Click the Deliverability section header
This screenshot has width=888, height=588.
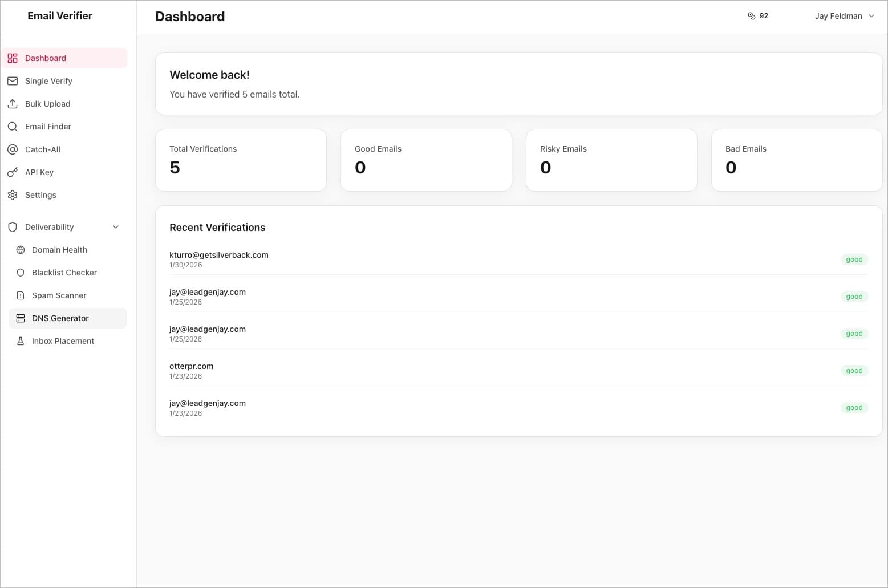coord(50,227)
